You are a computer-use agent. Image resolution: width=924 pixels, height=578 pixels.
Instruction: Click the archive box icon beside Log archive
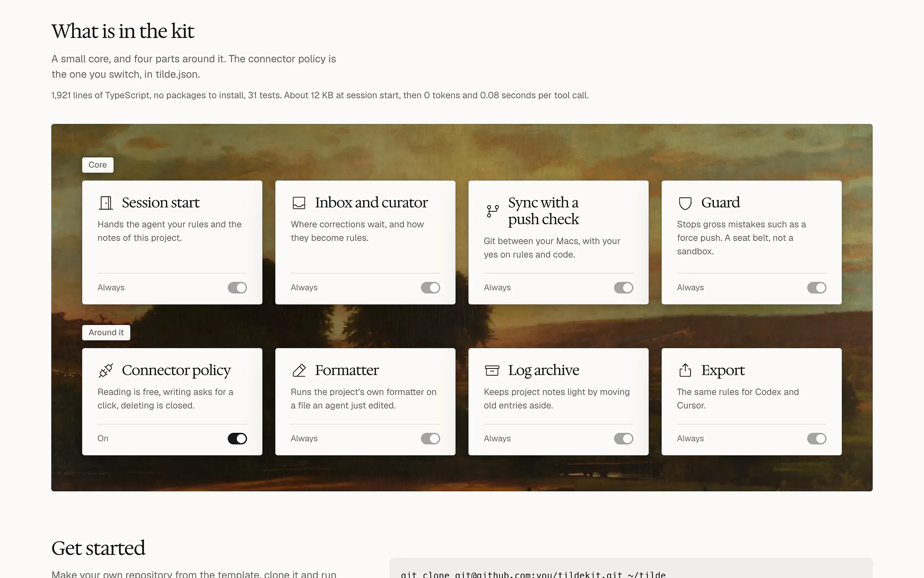(492, 370)
